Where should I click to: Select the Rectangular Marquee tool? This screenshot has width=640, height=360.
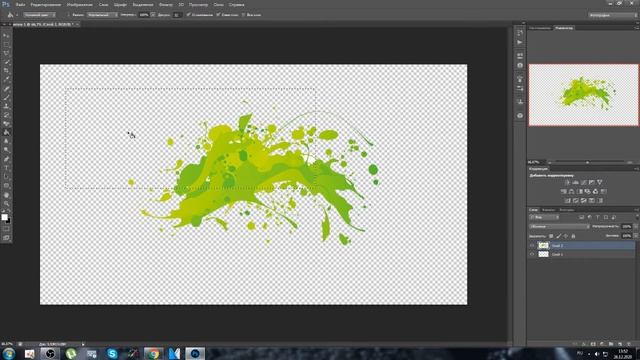coord(6,44)
